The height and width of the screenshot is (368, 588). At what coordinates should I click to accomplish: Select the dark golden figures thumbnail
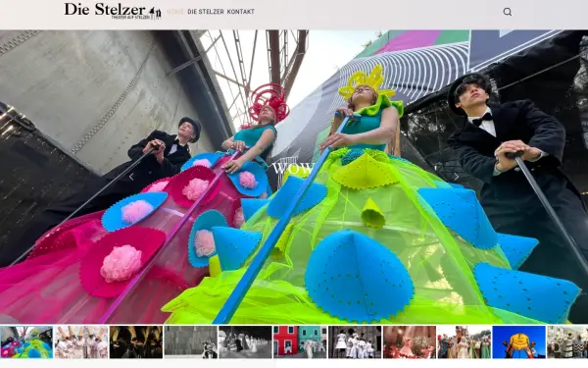click(136, 342)
